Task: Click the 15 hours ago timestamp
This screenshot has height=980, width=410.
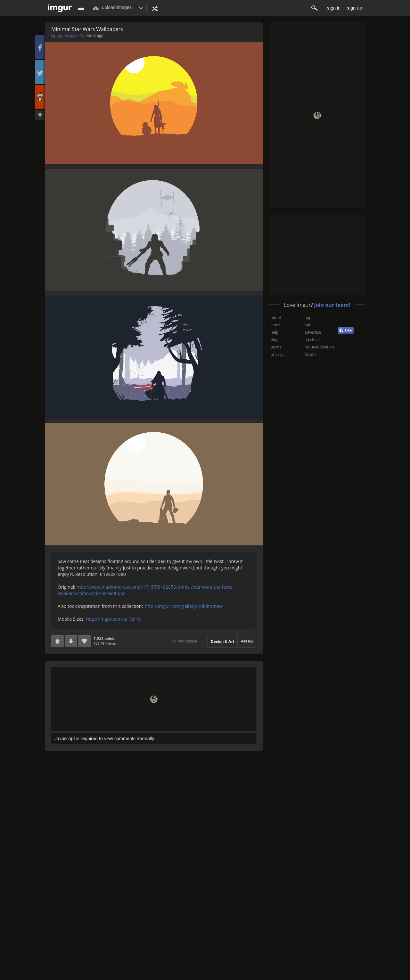Action: click(x=92, y=35)
